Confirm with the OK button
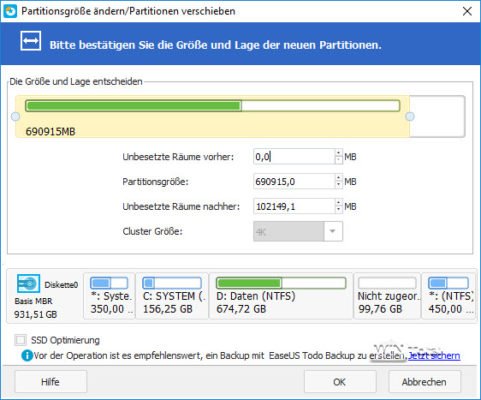 pyautogui.click(x=340, y=382)
